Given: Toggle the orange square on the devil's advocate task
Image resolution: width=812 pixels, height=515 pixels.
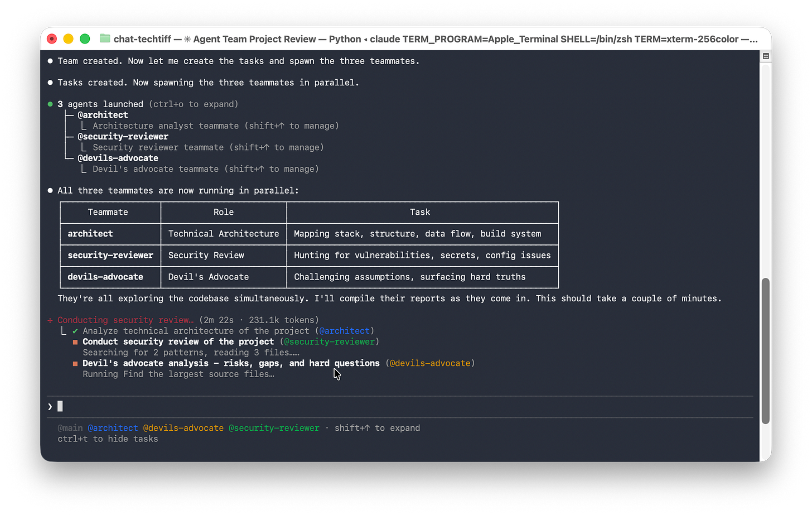Looking at the screenshot, I should 74,363.
